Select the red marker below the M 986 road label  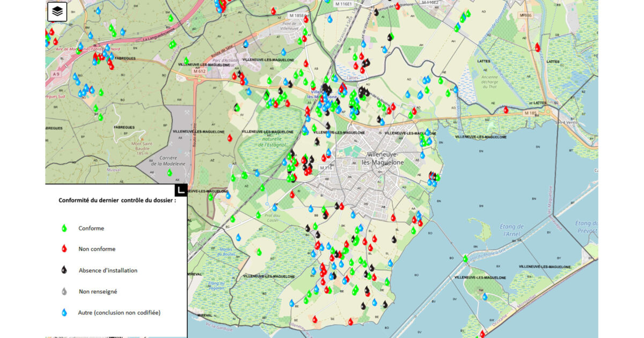pos(537,47)
